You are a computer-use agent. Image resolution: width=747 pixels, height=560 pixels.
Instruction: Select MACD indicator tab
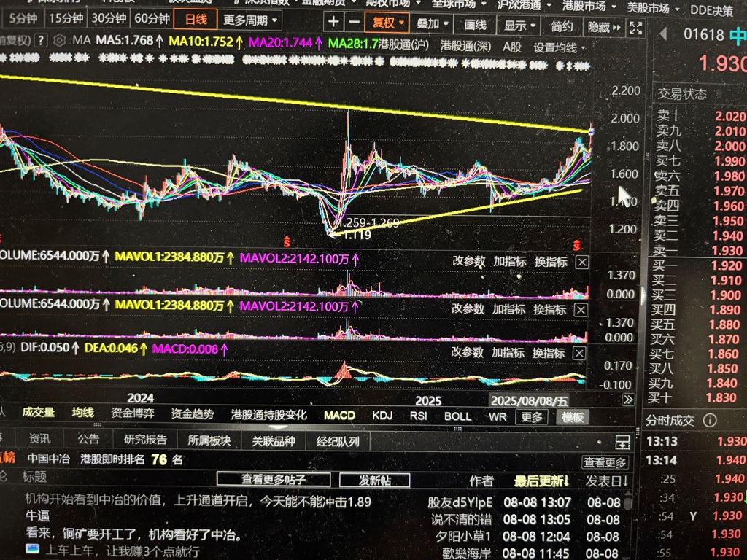click(339, 416)
